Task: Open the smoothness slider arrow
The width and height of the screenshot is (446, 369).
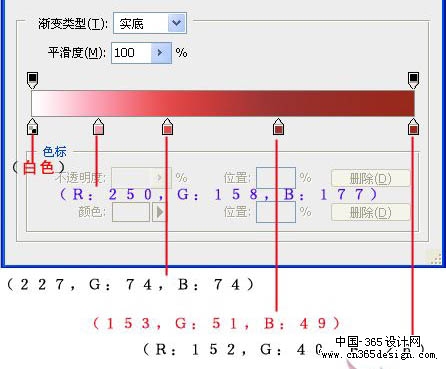Action: tap(161, 53)
